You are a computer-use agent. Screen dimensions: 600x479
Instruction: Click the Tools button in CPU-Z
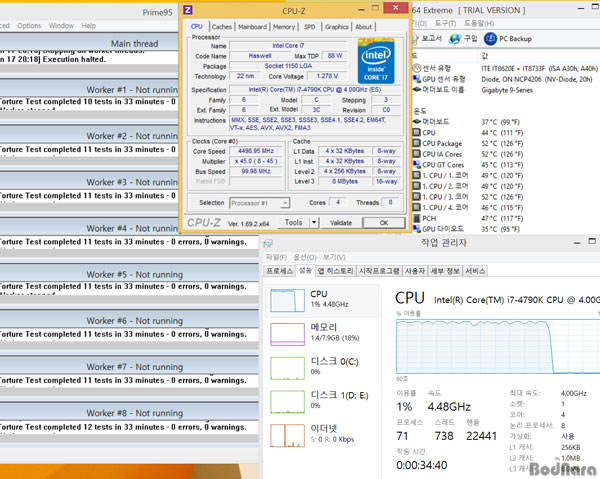[293, 222]
